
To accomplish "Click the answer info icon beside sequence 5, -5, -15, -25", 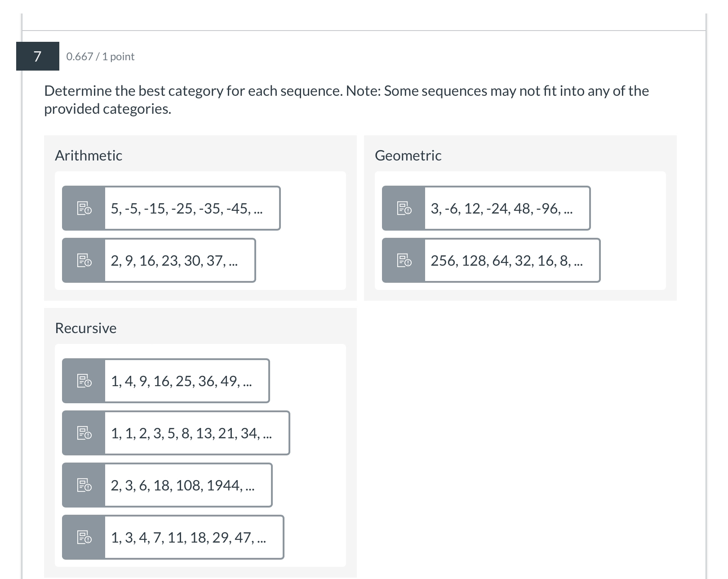I will 84,208.
